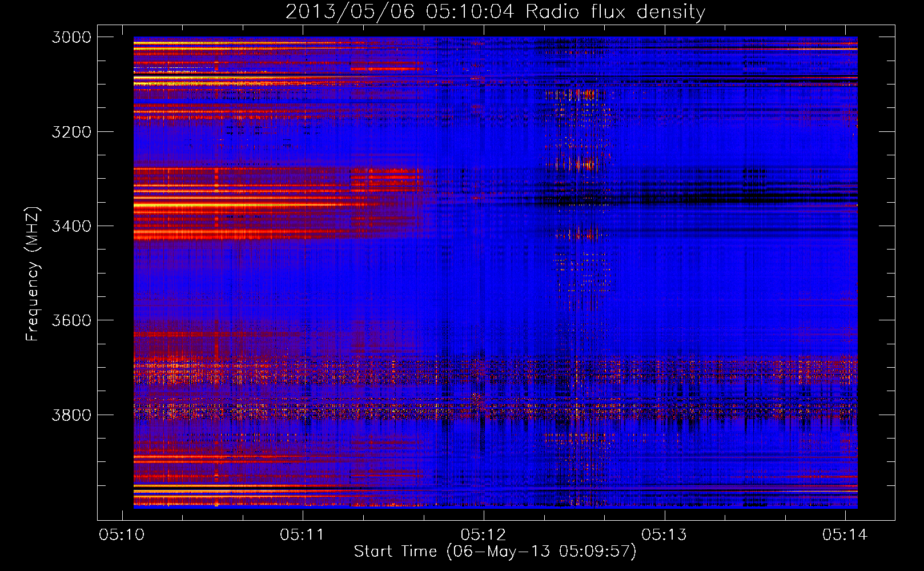The width and height of the screenshot is (924, 571).
Task: Select the 3600 frequency tick label
Action: click(71, 320)
